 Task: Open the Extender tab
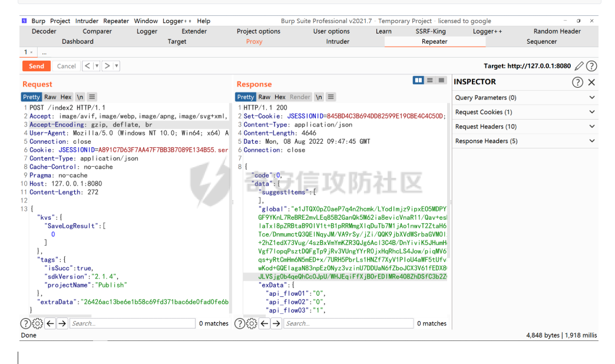point(194,31)
